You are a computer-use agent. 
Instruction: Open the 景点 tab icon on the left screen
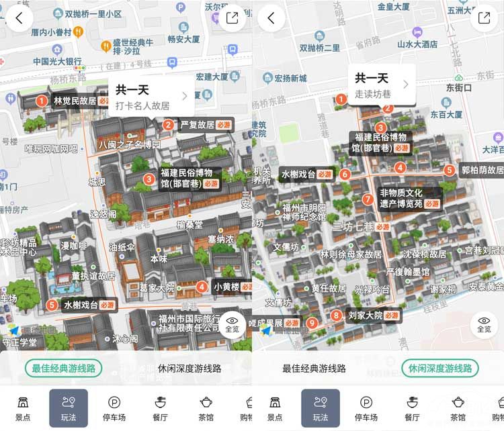point(23,408)
